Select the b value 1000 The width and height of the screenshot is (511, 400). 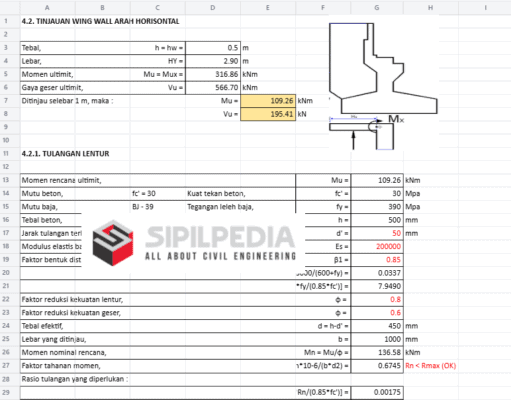pos(377,339)
